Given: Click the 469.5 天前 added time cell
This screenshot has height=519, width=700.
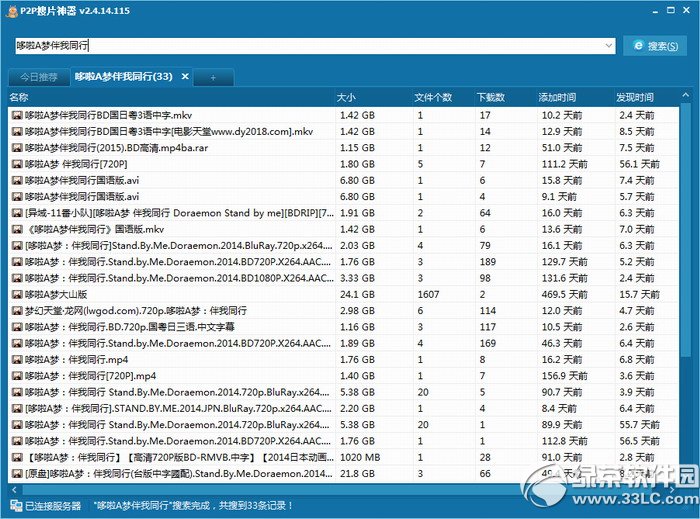Looking at the screenshot, I should [564, 295].
